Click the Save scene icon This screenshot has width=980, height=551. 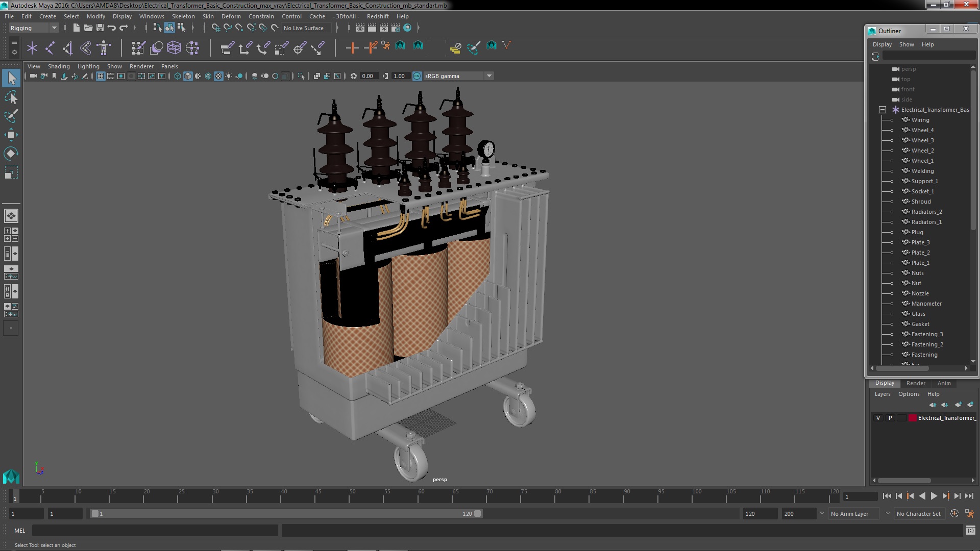tap(100, 28)
